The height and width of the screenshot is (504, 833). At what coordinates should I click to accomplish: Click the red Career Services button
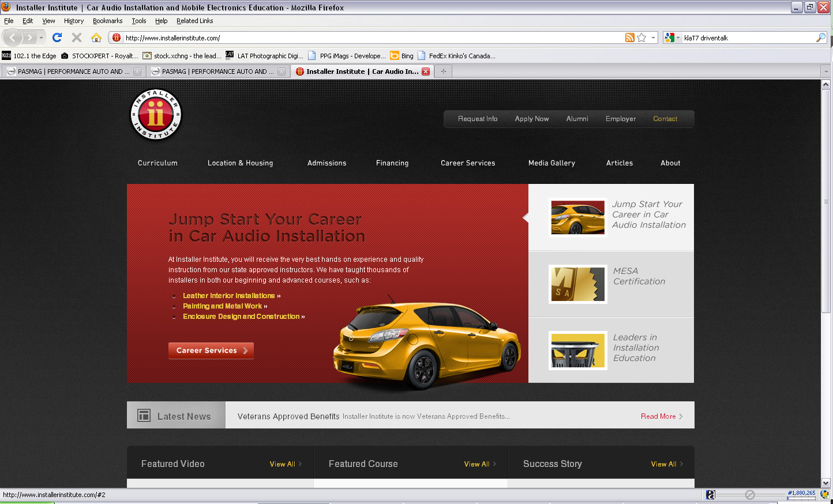pos(211,351)
